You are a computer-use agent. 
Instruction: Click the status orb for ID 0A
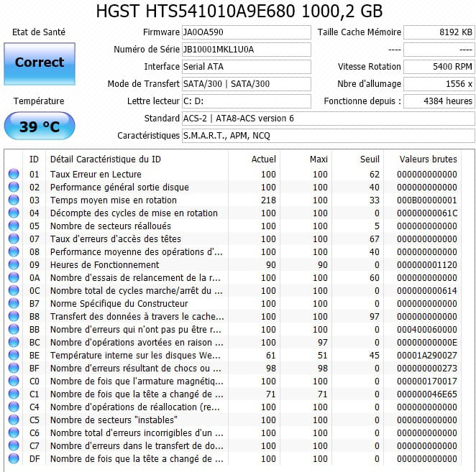tap(14, 277)
